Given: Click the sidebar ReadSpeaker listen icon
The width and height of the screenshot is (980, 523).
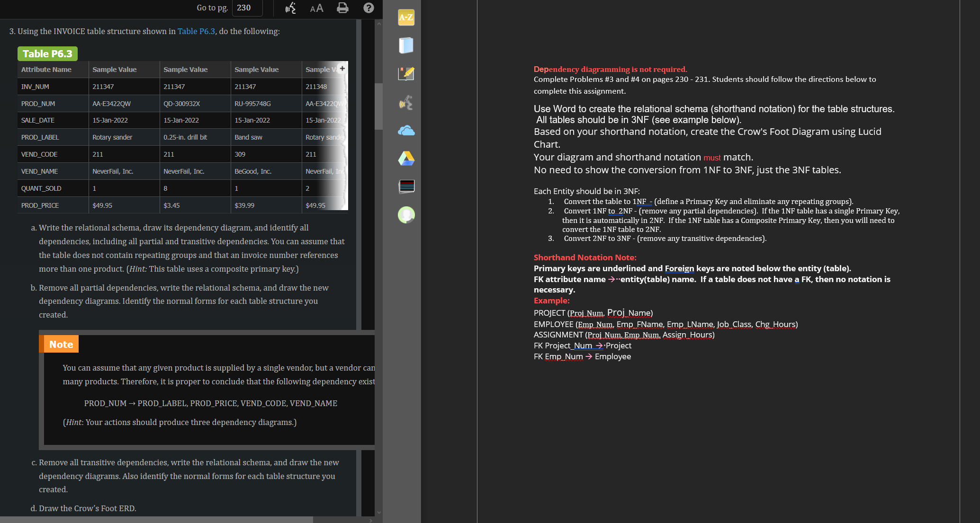Looking at the screenshot, I should point(406,102).
